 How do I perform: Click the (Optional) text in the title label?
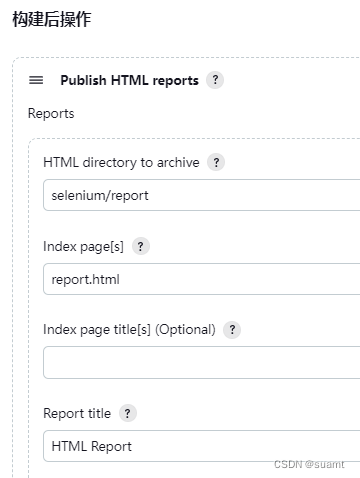point(185,330)
